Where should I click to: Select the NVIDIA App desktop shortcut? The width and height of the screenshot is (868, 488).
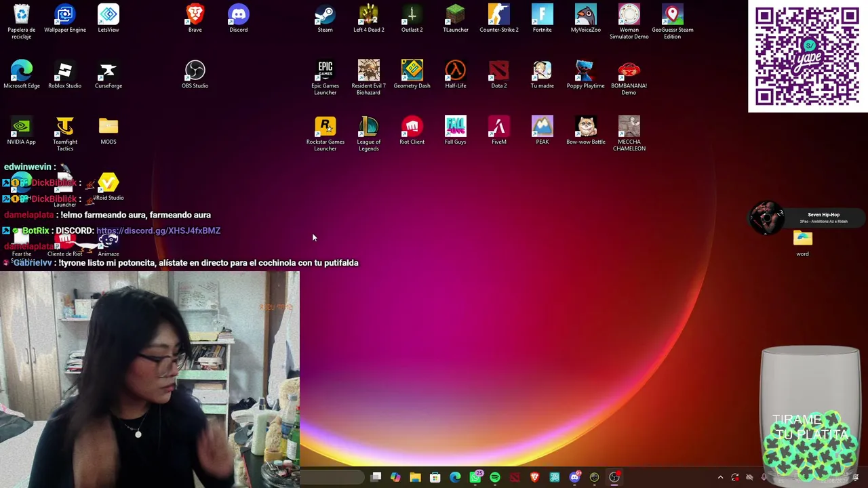(22, 131)
